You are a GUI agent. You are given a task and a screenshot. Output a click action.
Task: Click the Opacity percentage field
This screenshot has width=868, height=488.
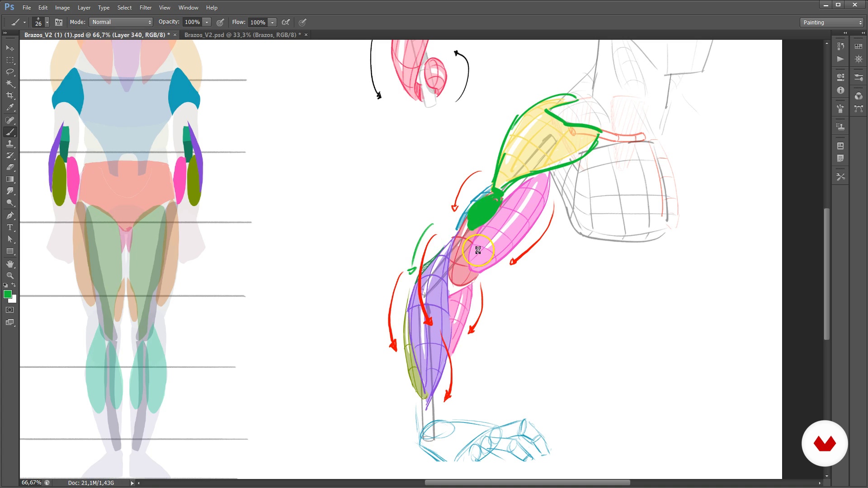click(193, 22)
